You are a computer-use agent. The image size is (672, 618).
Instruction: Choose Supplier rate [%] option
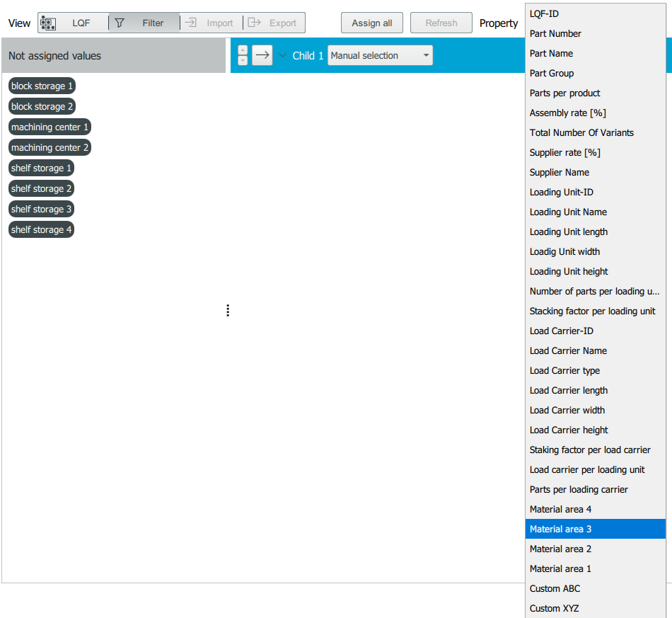tap(596, 152)
